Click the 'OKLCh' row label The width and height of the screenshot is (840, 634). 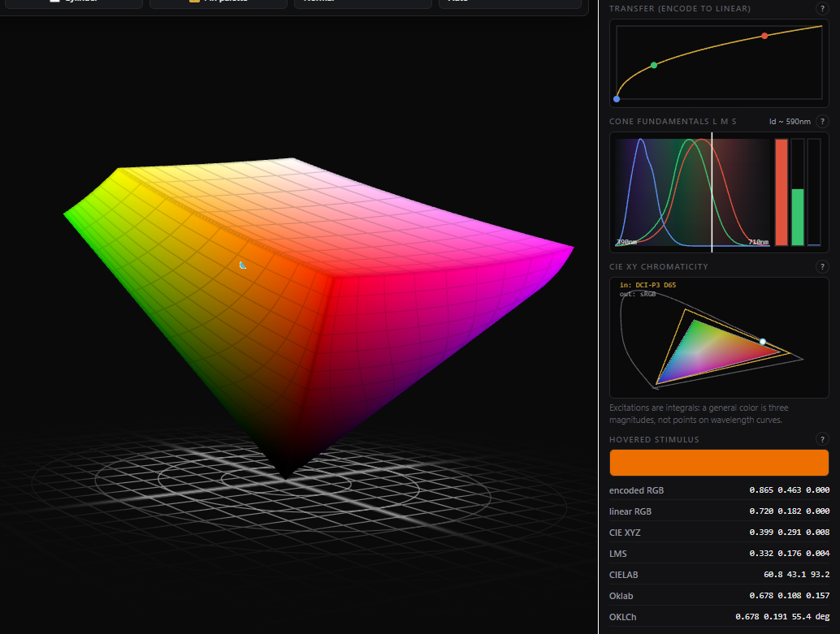(622, 618)
